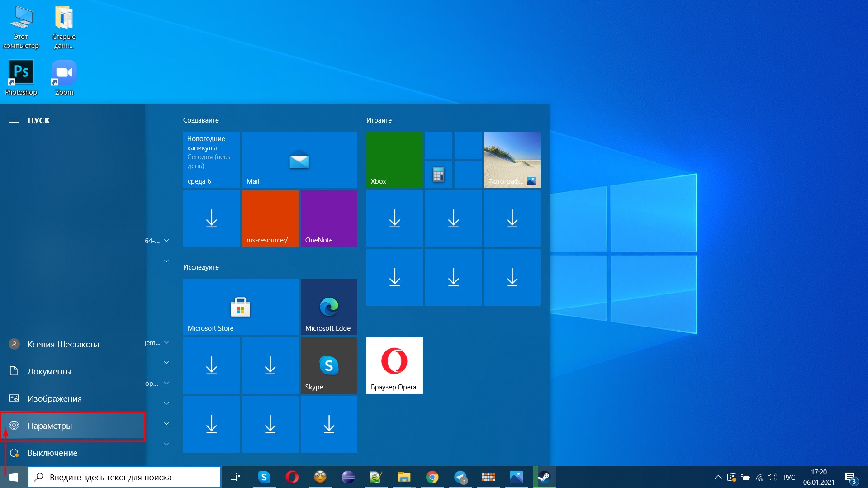Open the OneNote tile
The image size is (868, 488).
(x=328, y=218)
